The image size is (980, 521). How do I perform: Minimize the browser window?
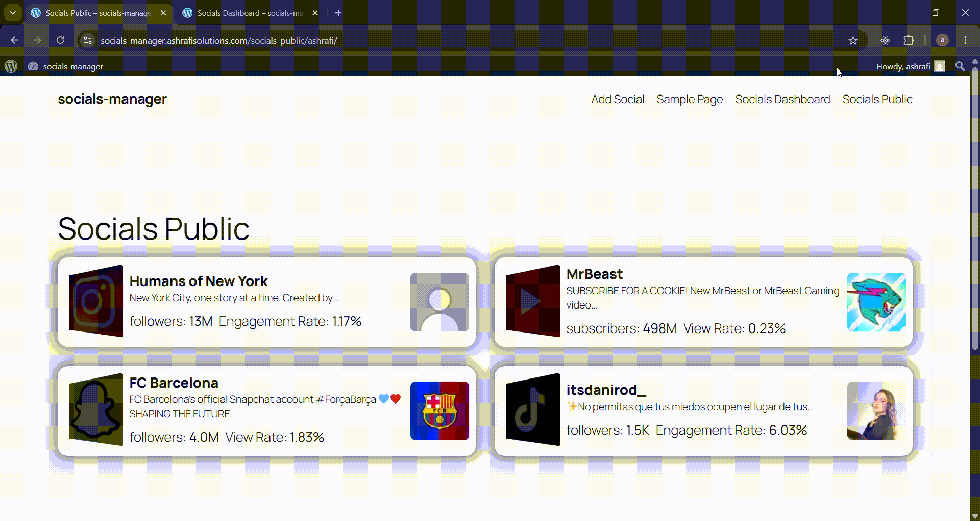click(907, 13)
